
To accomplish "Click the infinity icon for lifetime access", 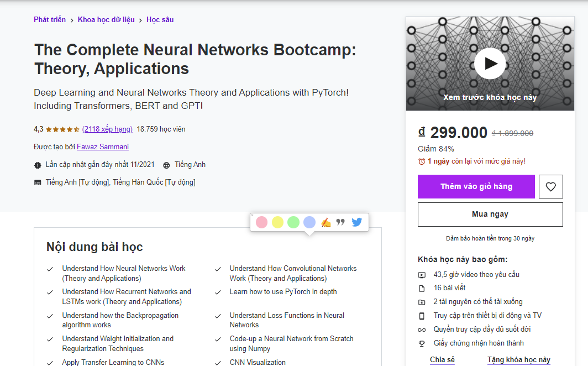I will (421, 329).
